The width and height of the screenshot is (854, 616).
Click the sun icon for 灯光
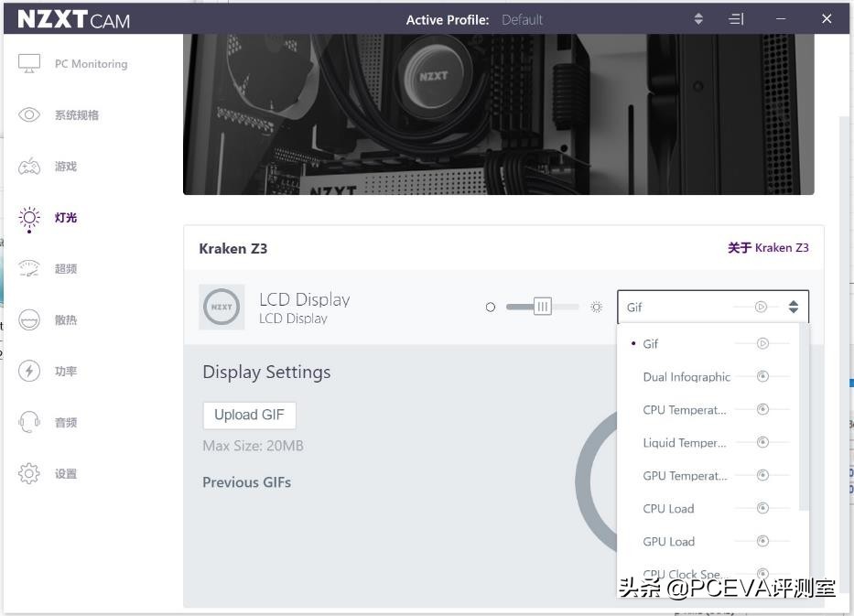tap(29, 219)
